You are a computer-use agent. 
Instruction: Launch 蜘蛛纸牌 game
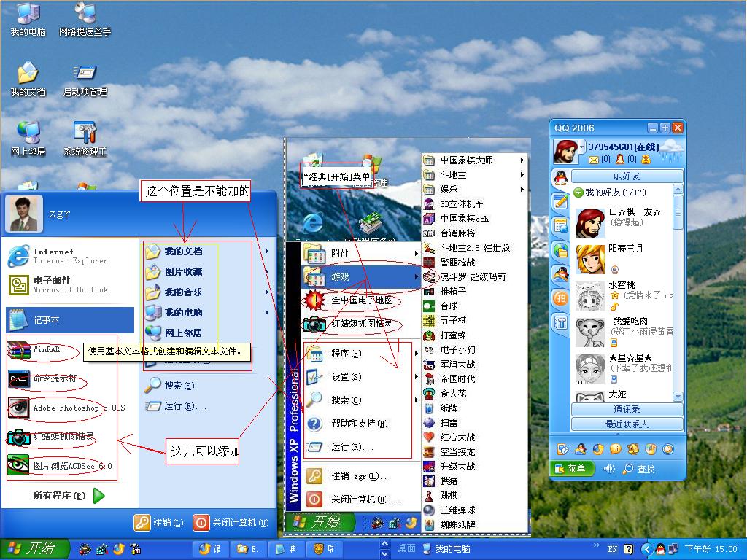pos(474,524)
